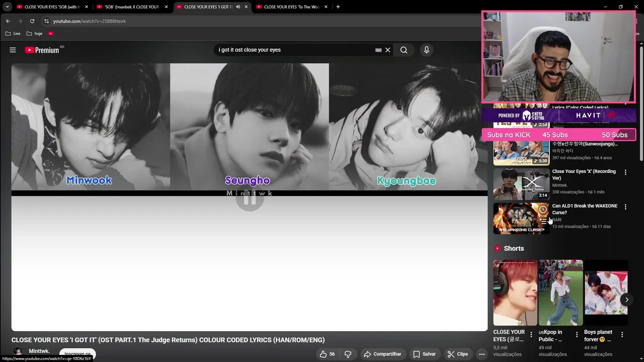Reload the current page
Viewport: 644px width, 362px height.
pyautogui.click(x=32, y=21)
